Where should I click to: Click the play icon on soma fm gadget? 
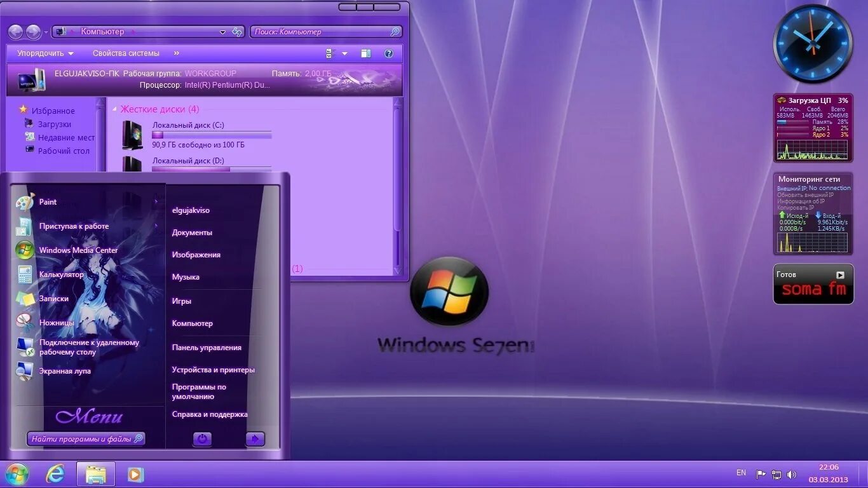pos(840,275)
